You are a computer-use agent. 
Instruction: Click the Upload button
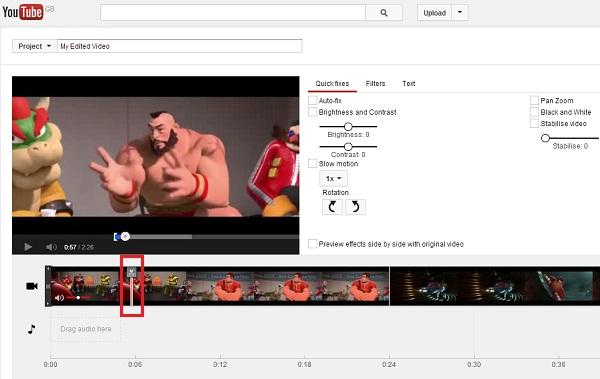coord(435,13)
